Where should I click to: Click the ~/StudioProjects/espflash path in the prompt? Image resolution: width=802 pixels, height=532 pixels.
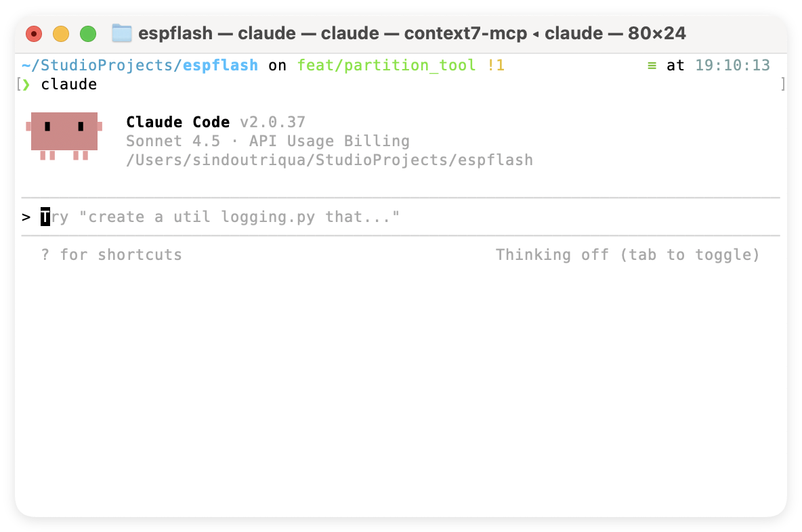tap(140, 66)
